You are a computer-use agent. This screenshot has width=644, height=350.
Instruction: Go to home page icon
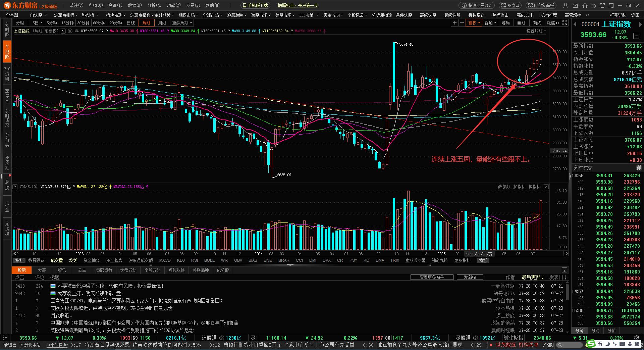585,6
